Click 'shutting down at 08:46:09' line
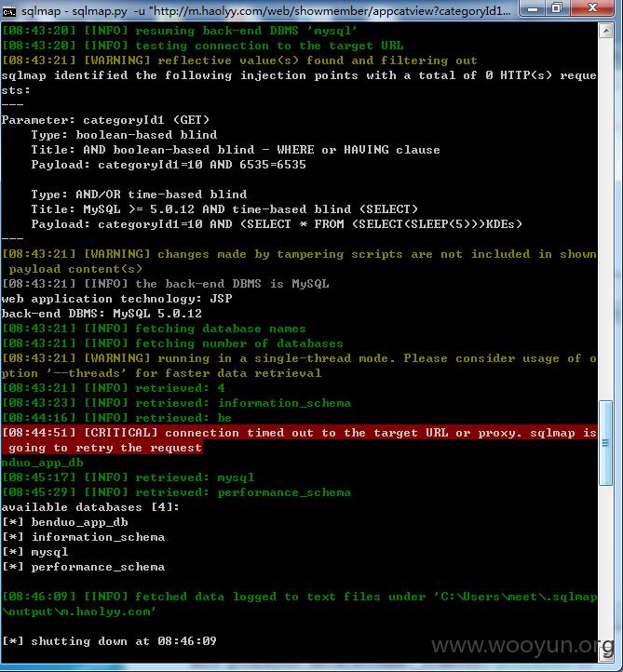 [x=109, y=641]
